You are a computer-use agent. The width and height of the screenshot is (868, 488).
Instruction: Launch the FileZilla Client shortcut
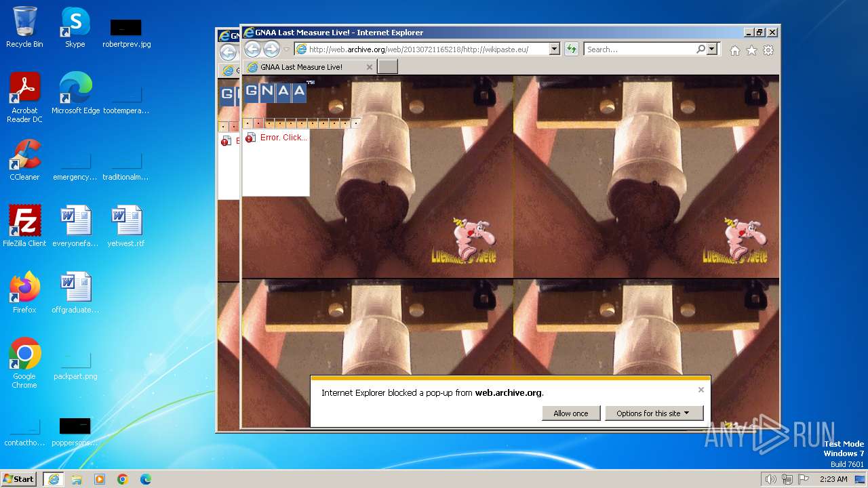click(x=24, y=226)
